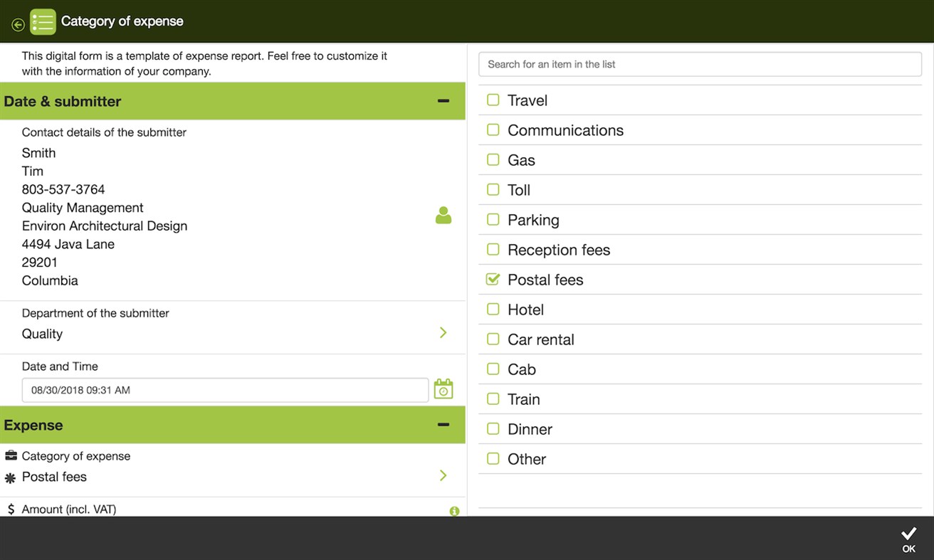Enable the Hotel expense checkbox
934x560 pixels.
[x=493, y=309]
